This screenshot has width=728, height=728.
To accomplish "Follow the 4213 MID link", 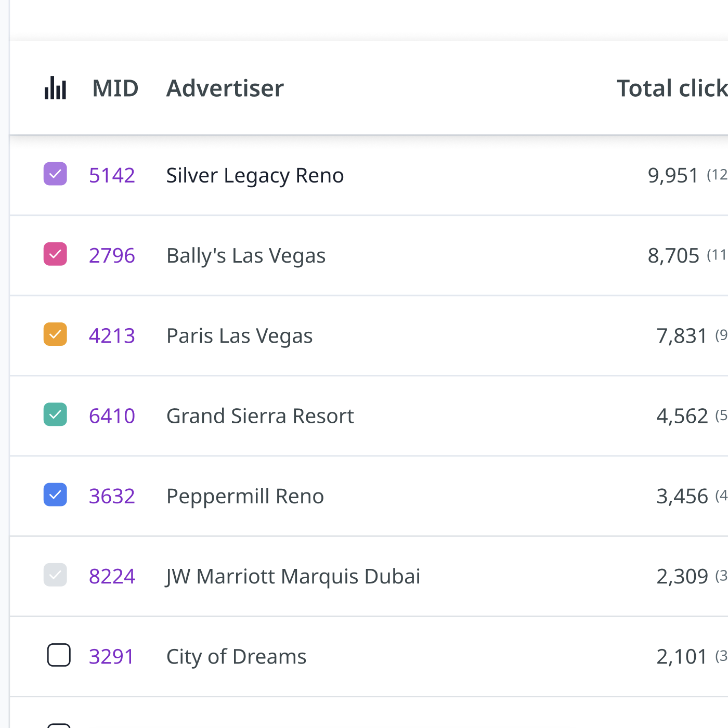I will [112, 336].
